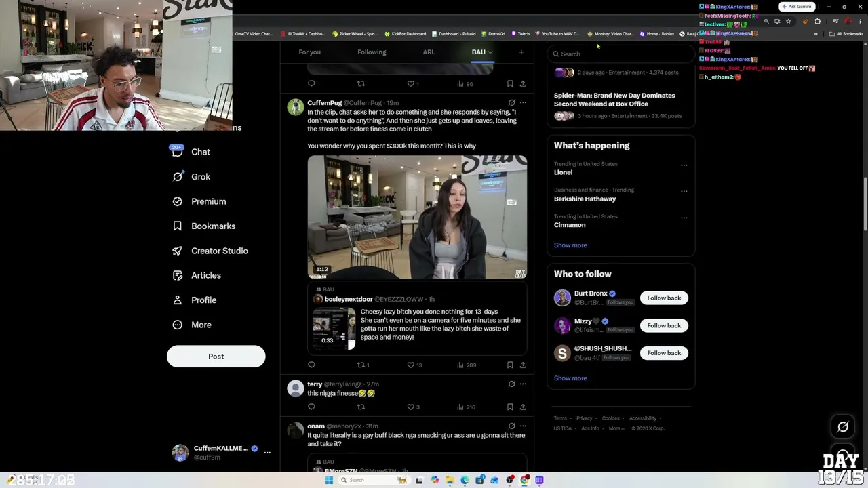Image resolution: width=868 pixels, height=488 pixels.
Task: Open Picker Wheel bookmark
Action: click(354, 34)
